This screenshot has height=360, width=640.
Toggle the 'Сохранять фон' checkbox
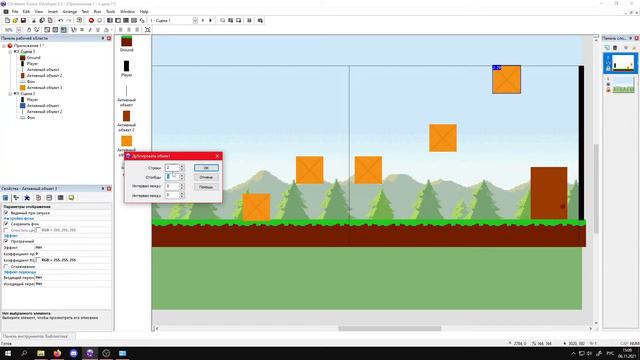[x=6, y=224]
